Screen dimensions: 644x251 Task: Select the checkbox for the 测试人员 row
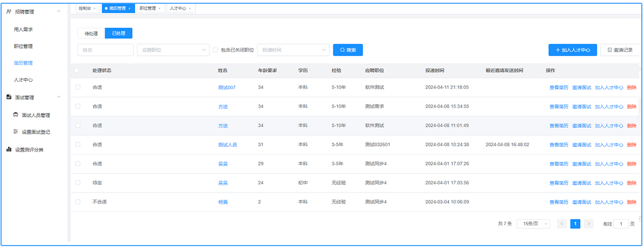[x=77, y=144]
